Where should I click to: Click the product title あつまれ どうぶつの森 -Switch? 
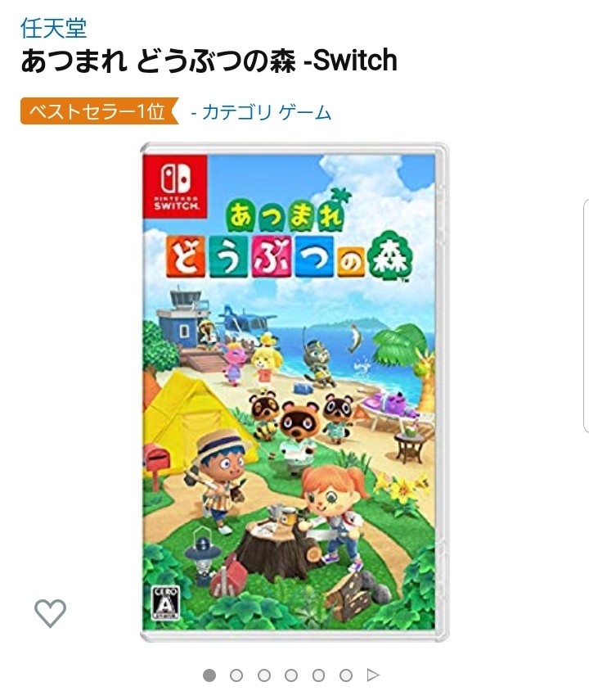(x=209, y=61)
